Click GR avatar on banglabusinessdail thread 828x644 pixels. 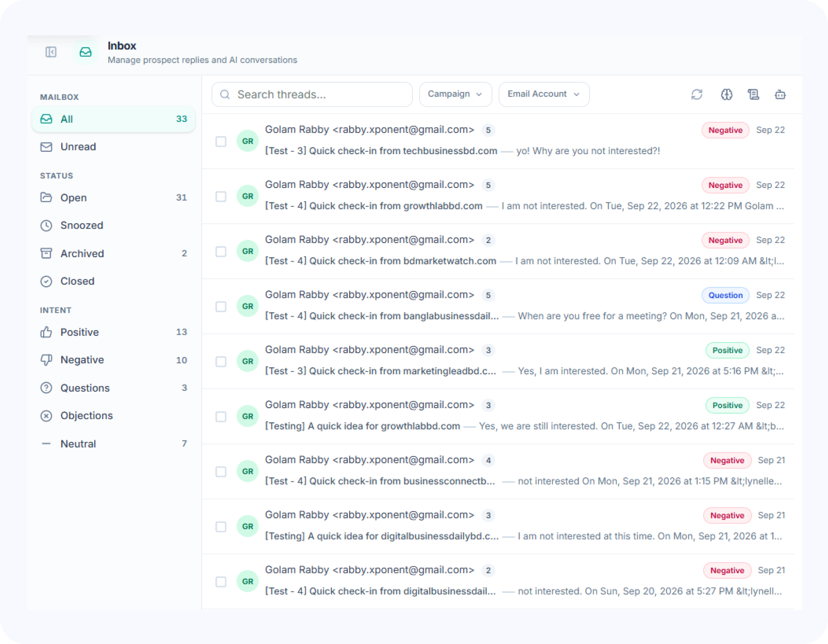click(x=248, y=306)
